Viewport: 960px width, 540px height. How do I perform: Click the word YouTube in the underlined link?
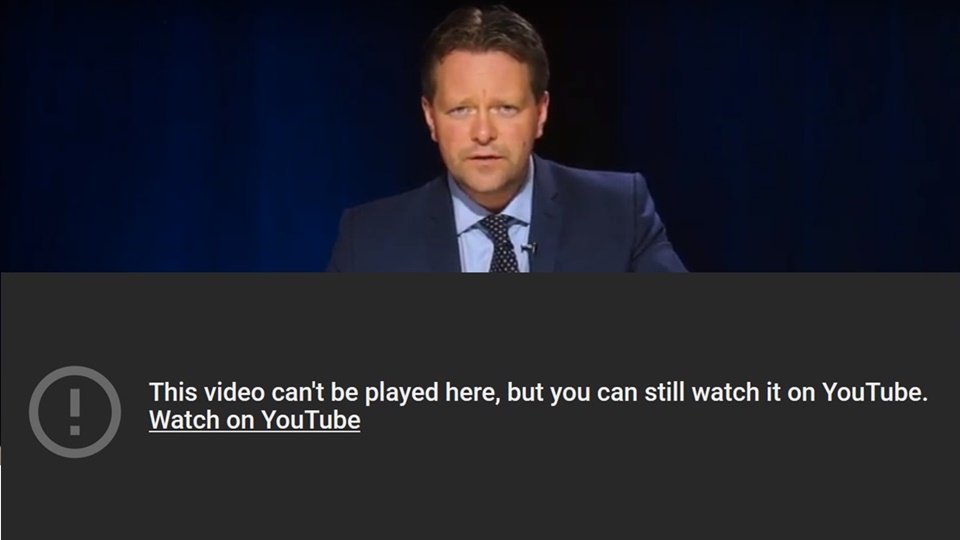pos(311,420)
